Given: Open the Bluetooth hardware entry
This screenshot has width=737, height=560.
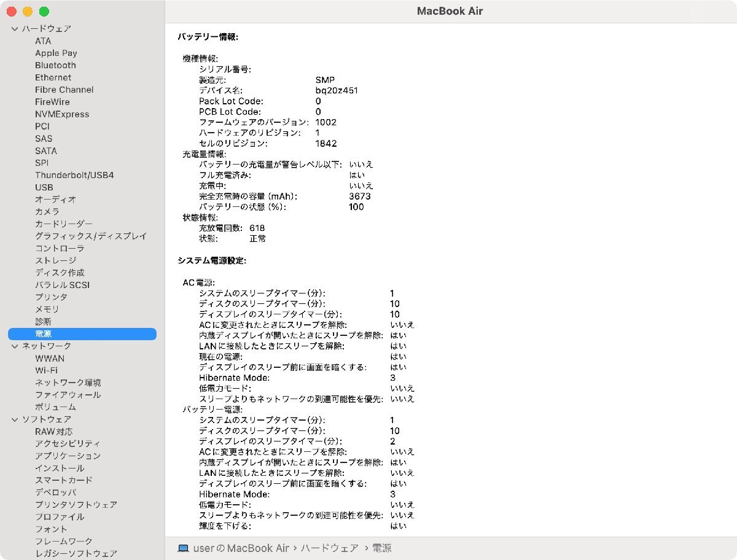Looking at the screenshot, I should click(x=55, y=65).
